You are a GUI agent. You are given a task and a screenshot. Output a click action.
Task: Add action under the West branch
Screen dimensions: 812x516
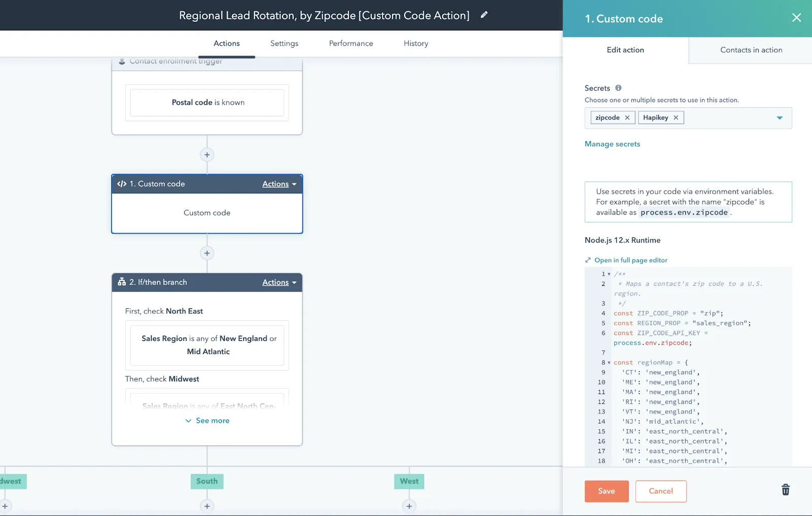409,506
